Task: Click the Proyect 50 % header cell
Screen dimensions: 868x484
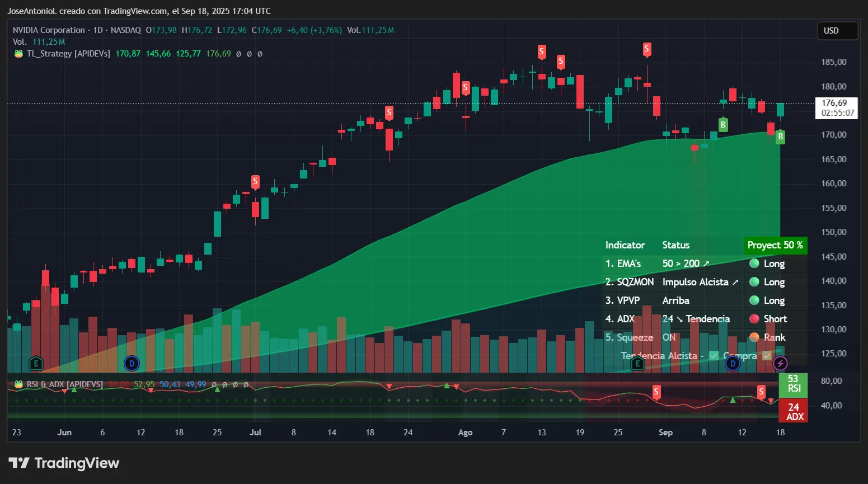Action: click(775, 245)
